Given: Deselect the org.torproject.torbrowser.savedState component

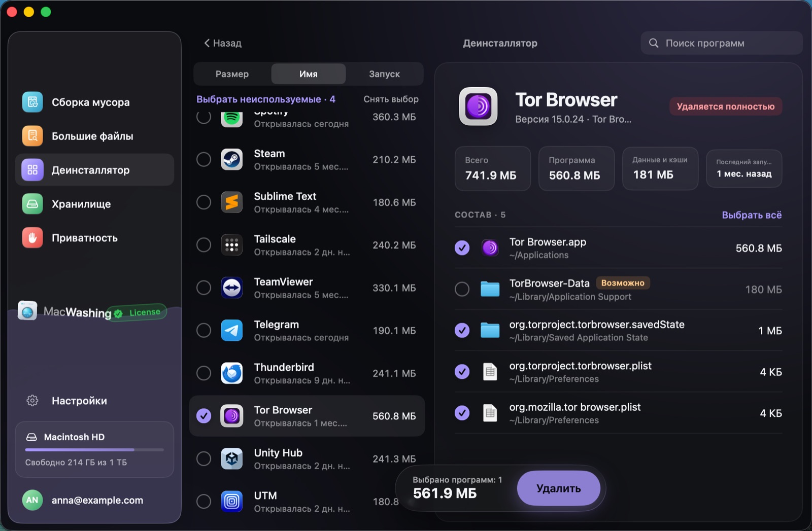Looking at the screenshot, I should coord(462,331).
